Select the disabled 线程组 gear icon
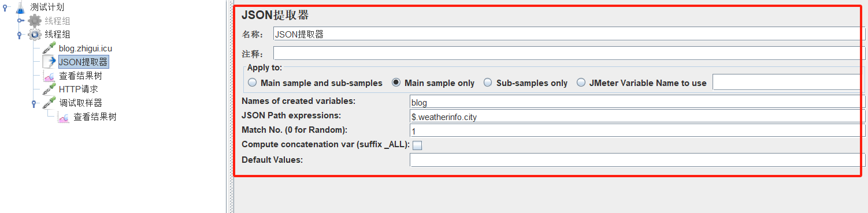Screen dimensions: 868x213 pos(35,21)
